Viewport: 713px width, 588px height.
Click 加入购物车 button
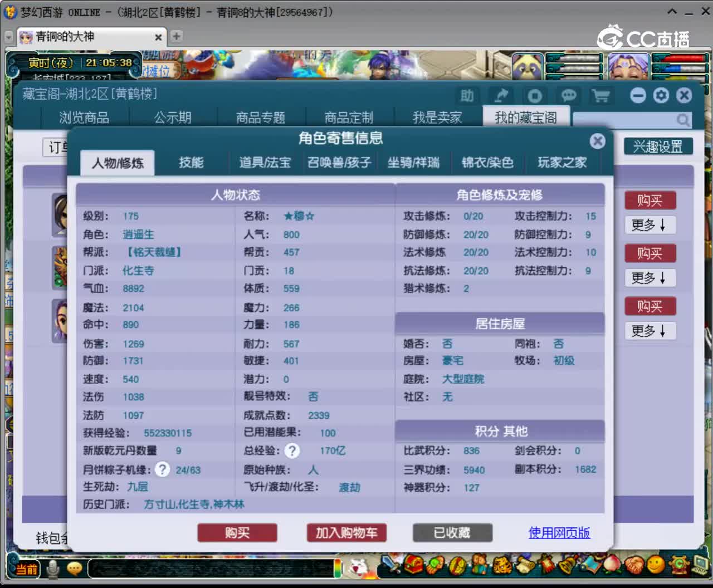tap(346, 533)
